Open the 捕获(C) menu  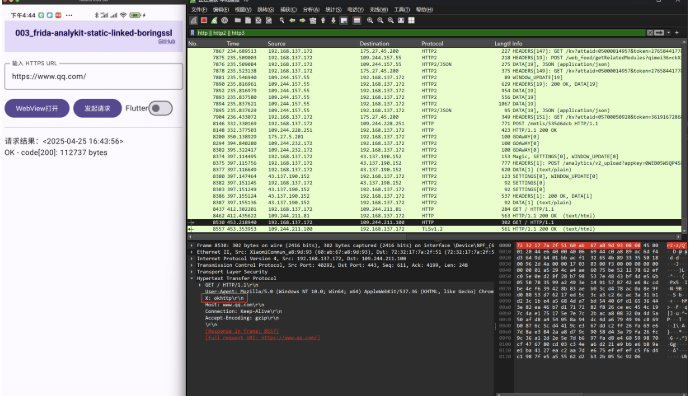point(289,10)
